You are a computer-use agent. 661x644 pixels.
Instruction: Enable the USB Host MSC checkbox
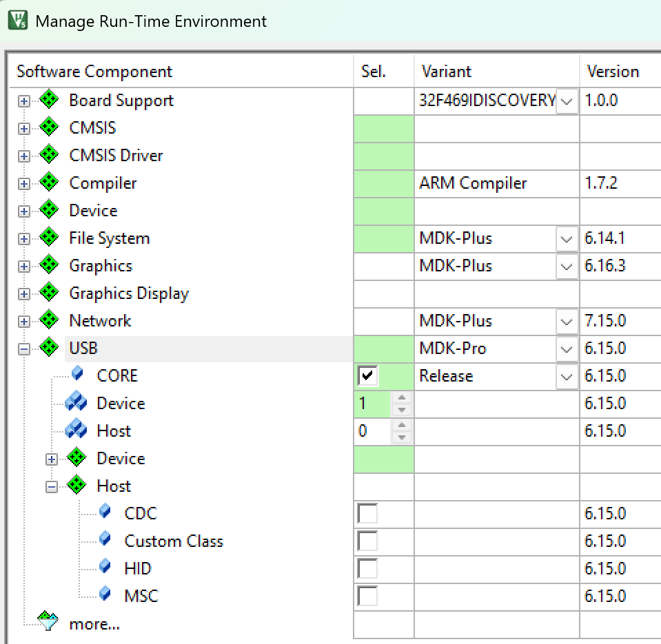(367, 596)
